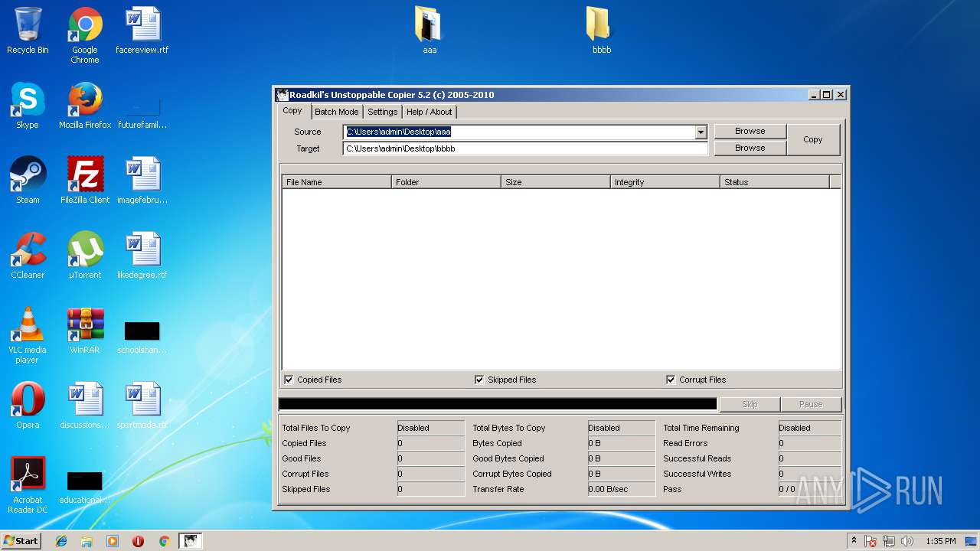Launch CCleaner desktop shortcut

pos(28,256)
